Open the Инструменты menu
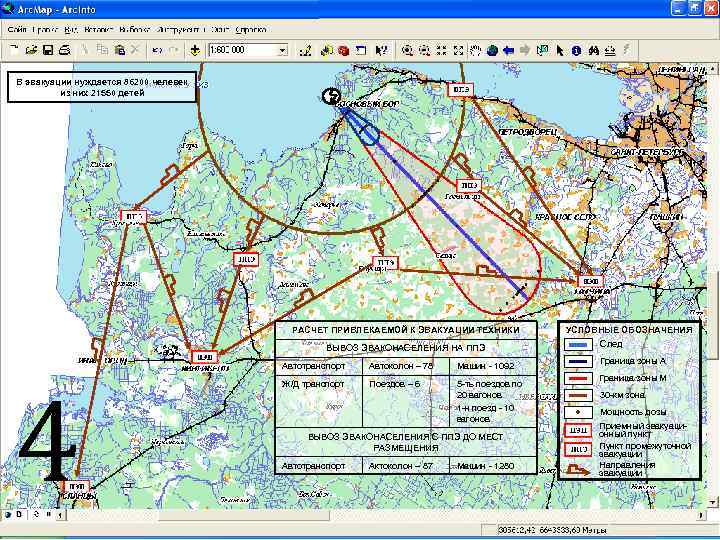 click(x=180, y=30)
